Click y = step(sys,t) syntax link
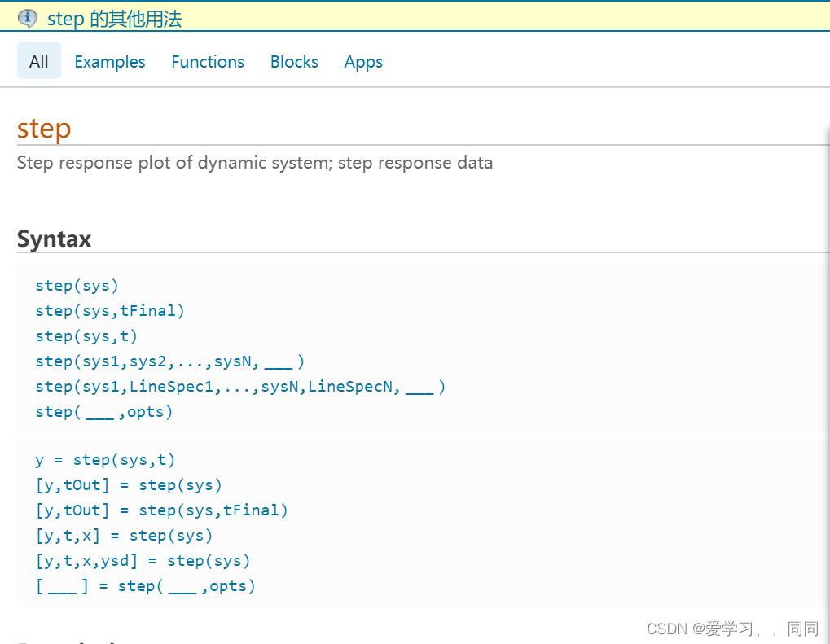The image size is (830, 644). tap(105, 460)
